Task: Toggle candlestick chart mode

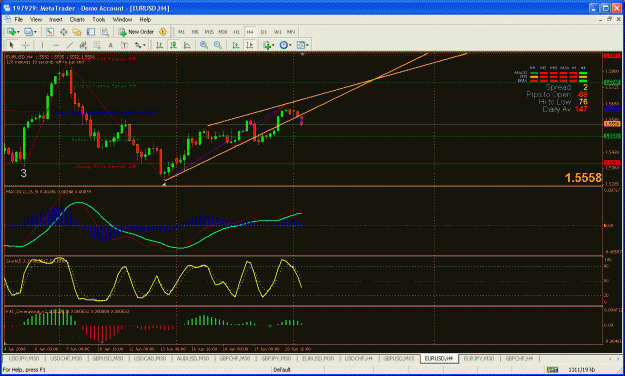Action: 173,45
